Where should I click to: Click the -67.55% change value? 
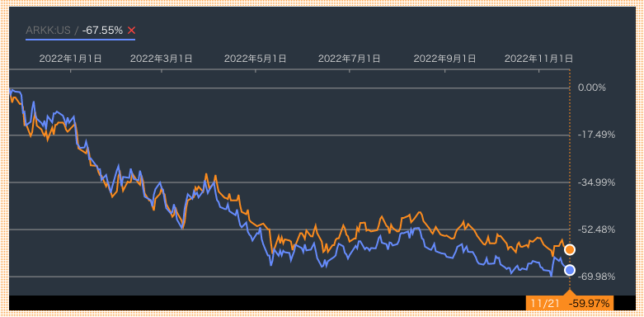coord(102,31)
